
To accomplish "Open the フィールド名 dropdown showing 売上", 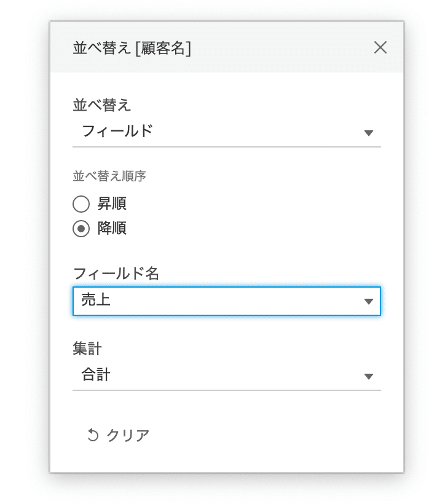I will [x=227, y=301].
